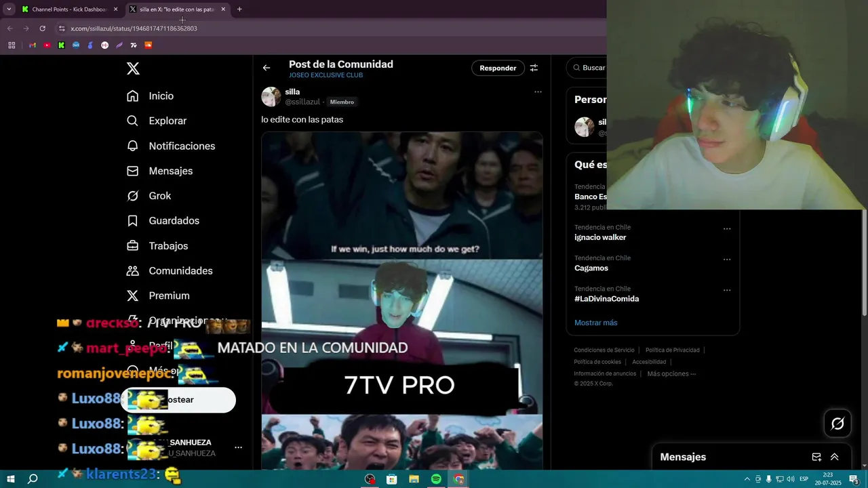The height and width of the screenshot is (488, 868).
Task: Open more options for Cagamos trend
Action: coord(727,259)
